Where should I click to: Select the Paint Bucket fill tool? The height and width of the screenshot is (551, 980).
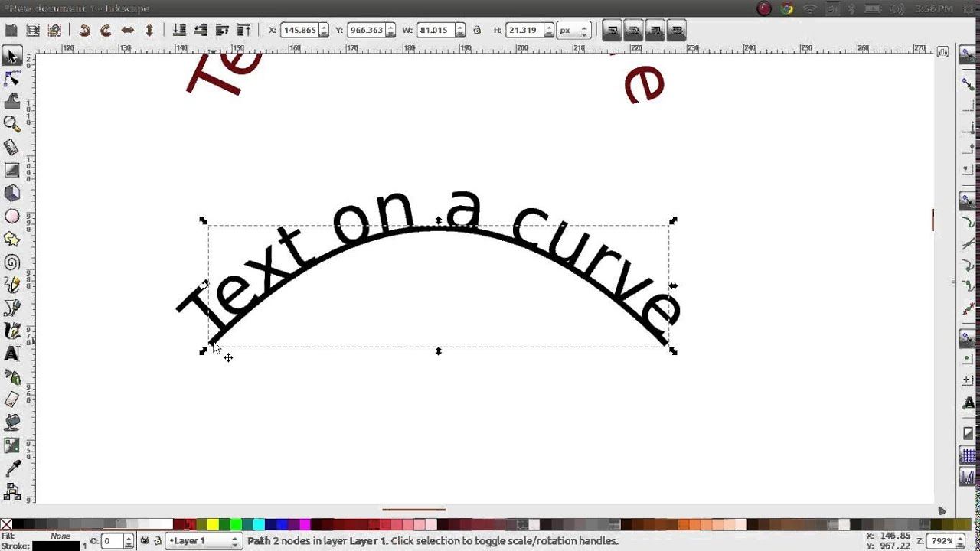[x=11, y=422]
